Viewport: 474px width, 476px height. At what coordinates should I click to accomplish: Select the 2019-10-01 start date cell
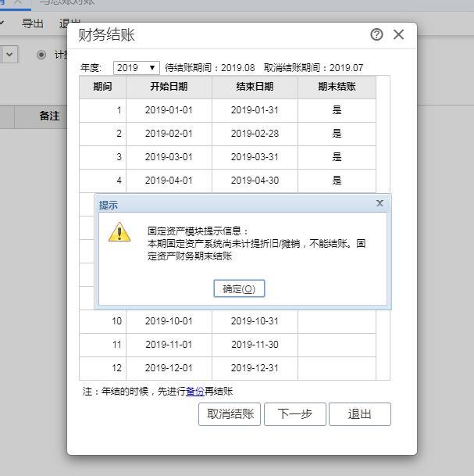(169, 321)
